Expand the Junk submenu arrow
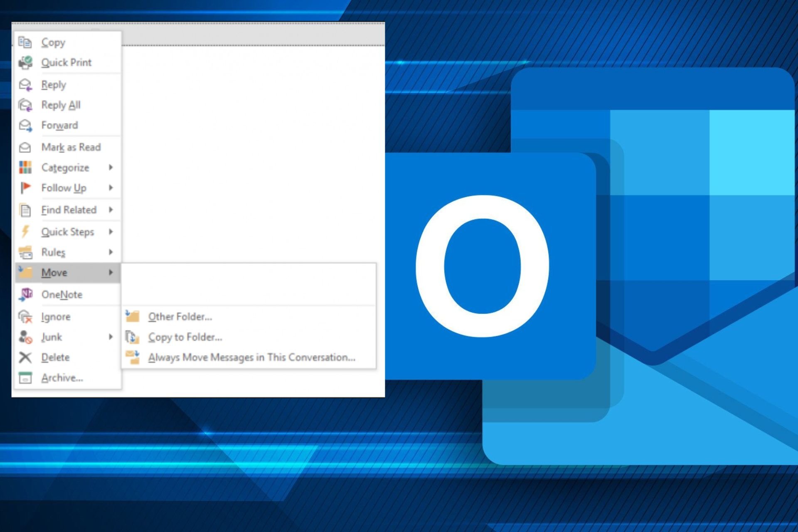798x532 pixels. point(111,337)
